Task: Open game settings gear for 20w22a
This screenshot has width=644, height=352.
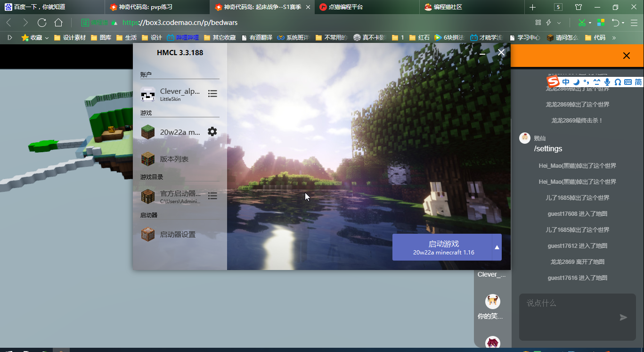Action: click(x=212, y=131)
